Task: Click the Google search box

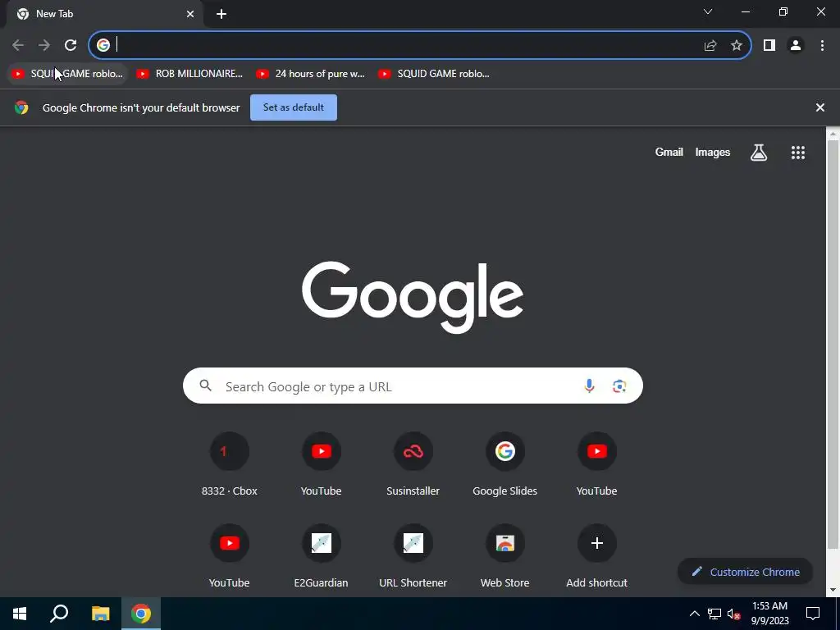Action: tap(413, 386)
